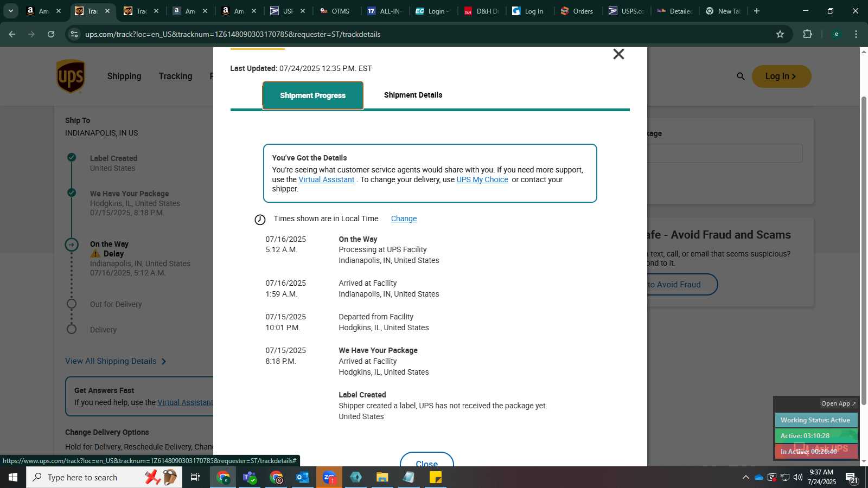Open Sticky Notes from the taskbar

[436, 477]
